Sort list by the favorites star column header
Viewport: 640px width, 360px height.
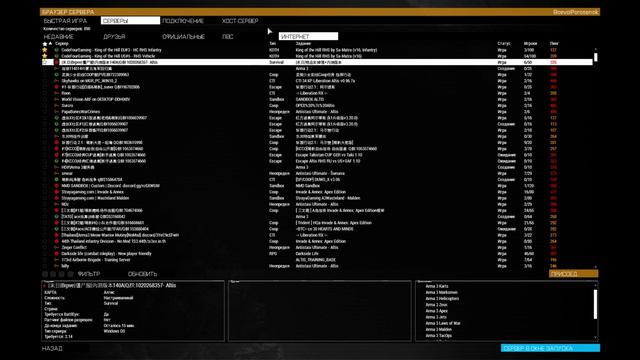pos(45,43)
